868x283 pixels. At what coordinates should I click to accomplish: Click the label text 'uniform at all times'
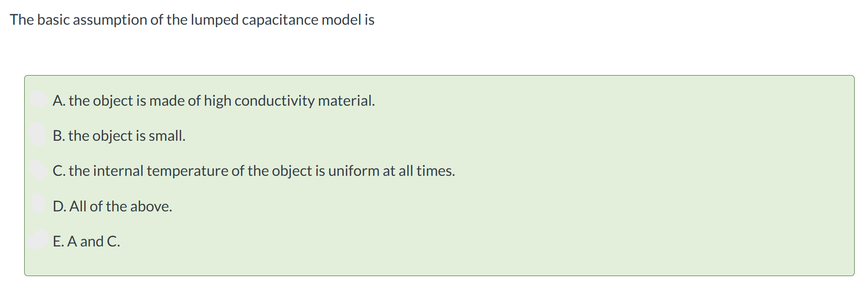click(392, 171)
